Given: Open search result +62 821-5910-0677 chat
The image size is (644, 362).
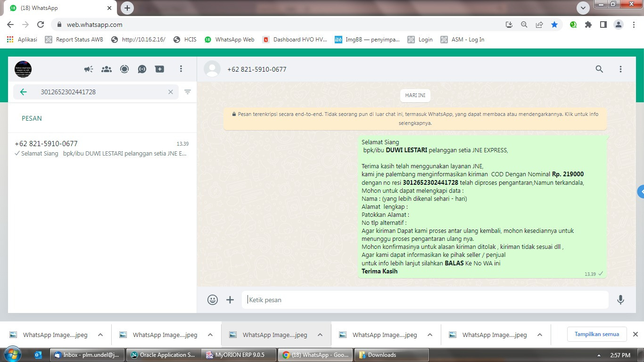Looking at the screenshot, I should click(102, 148).
